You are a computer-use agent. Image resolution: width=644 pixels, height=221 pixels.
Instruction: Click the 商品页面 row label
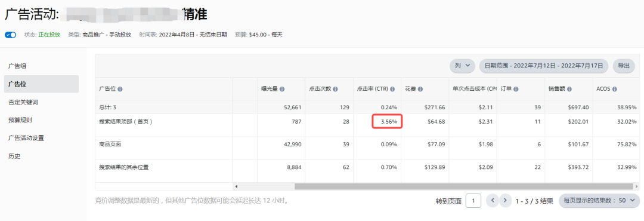click(110, 145)
